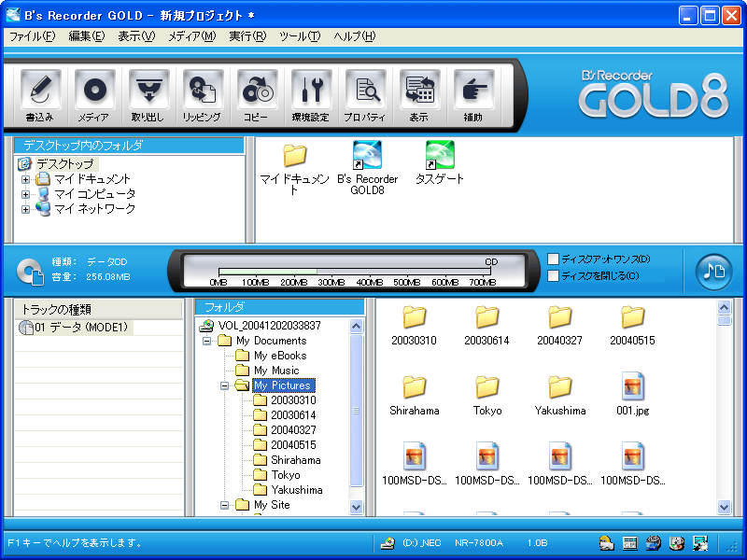Collapse My Site tree node
This screenshot has width=747, height=560.
(224, 505)
